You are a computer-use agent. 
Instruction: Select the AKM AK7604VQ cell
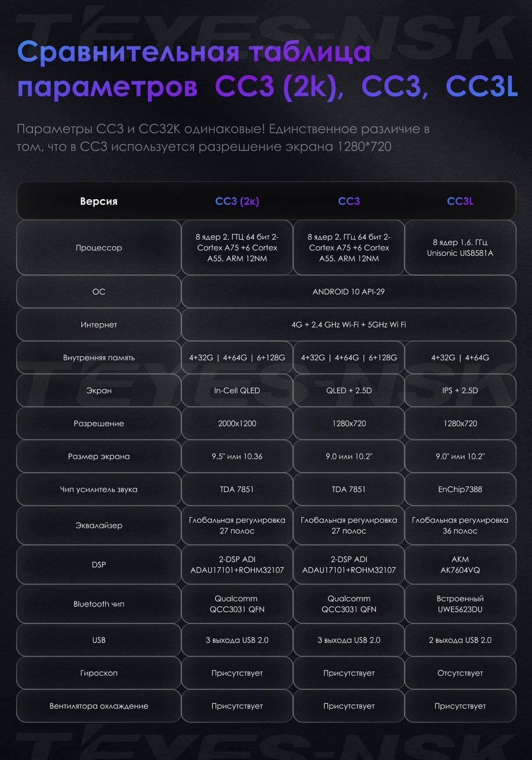click(460, 565)
